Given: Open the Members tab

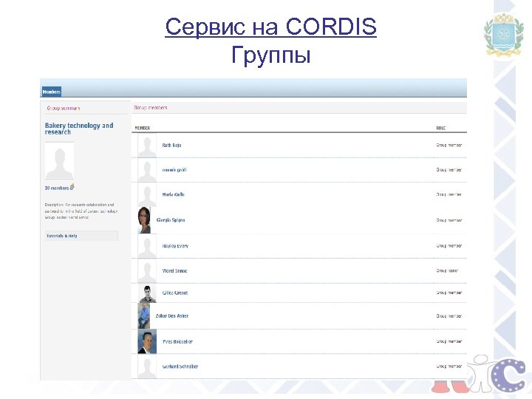Looking at the screenshot, I should click(x=52, y=92).
